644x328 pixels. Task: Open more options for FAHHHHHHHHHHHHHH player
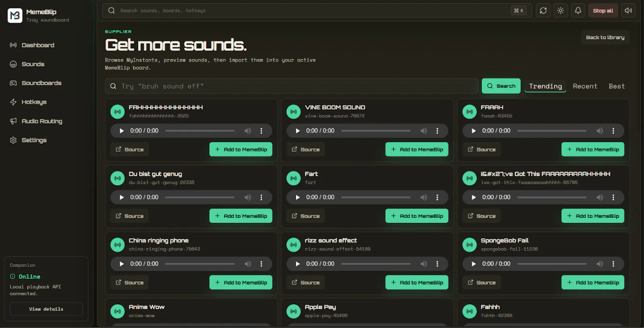(x=261, y=131)
